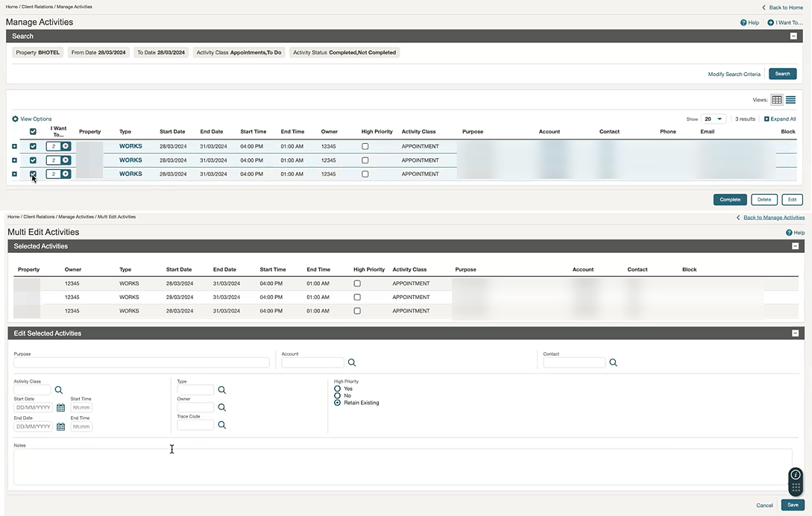Open the Contact lookup search icon
The image size is (812, 516).
[x=613, y=362]
